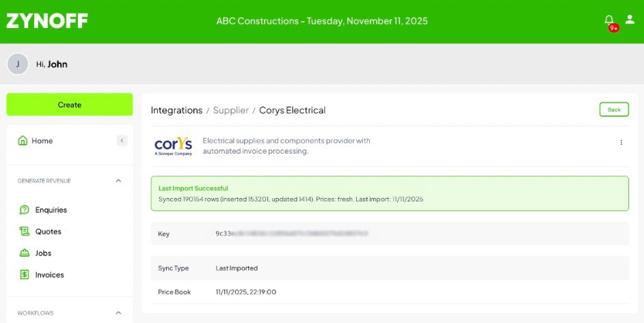
Task: Click the Quotes document icon
Action: (24, 231)
